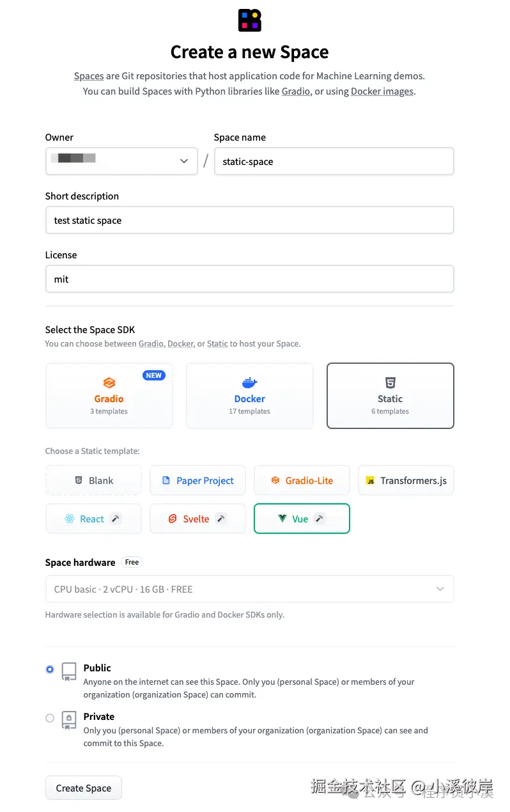Choose the Gradio-Lite template

pyautogui.click(x=302, y=480)
